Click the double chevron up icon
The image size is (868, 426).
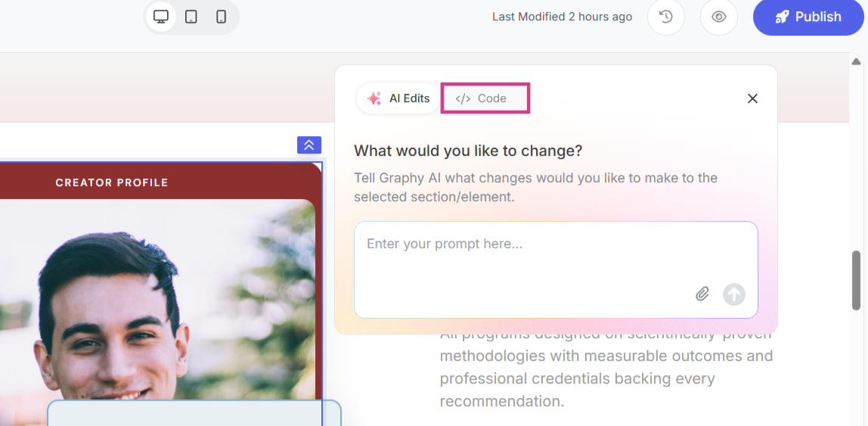pyautogui.click(x=309, y=145)
